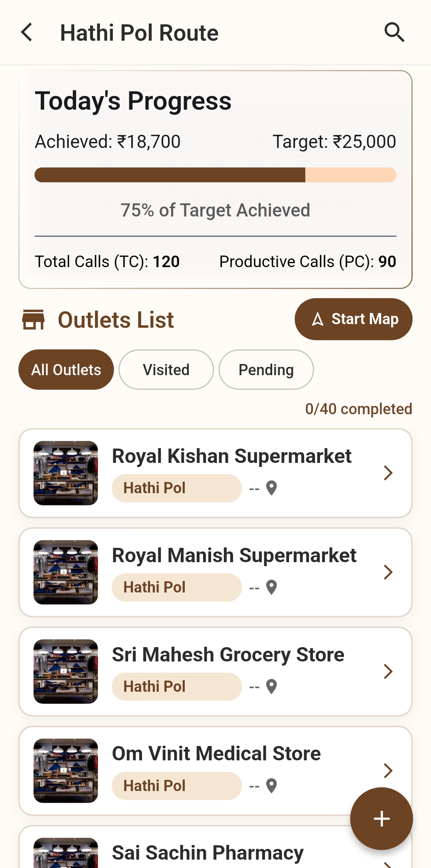The width and height of the screenshot is (431, 868).
Task: Tap the plus floating action button
Action: tap(382, 819)
